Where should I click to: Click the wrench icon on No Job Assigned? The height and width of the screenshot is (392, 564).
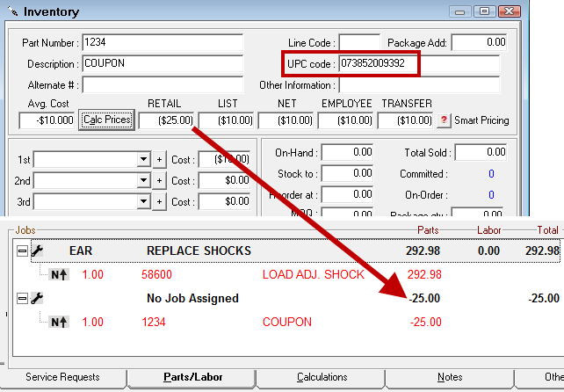[x=37, y=298]
